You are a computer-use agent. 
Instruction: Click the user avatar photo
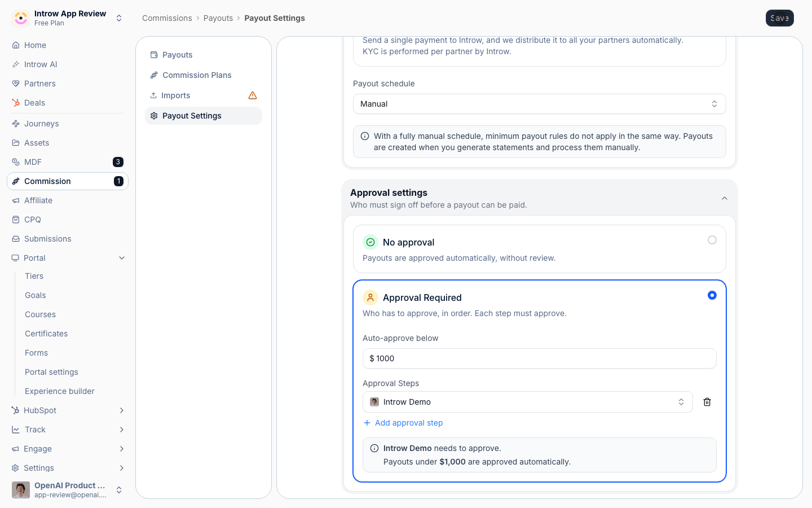pyautogui.click(x=21, y=490)
